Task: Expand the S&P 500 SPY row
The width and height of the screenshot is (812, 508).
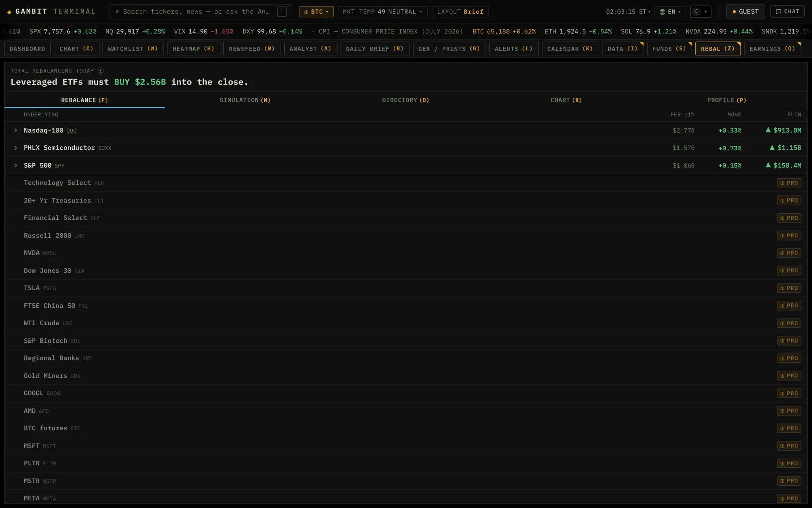Action: (15, 165)
